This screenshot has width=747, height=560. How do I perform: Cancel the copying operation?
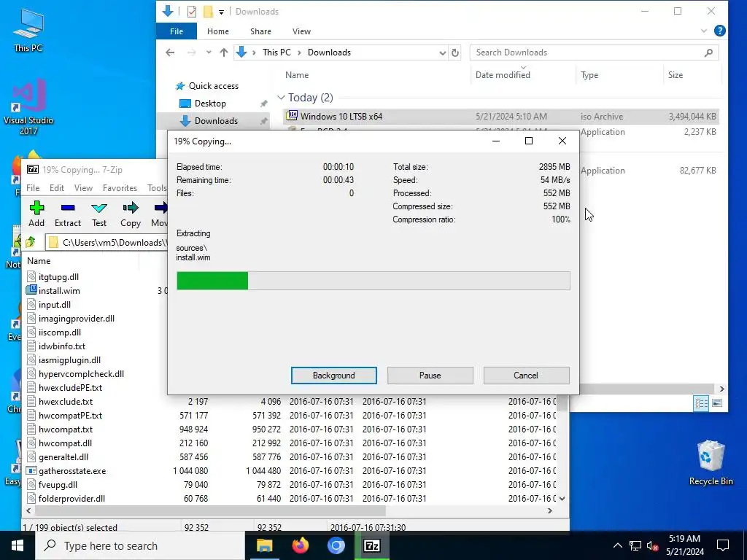526,376
